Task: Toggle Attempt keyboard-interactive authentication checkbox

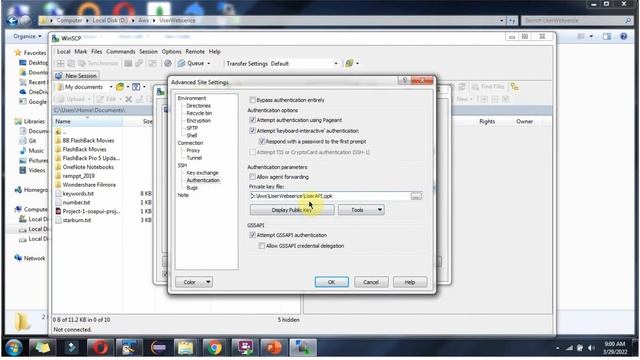Action: click(253, 131)
